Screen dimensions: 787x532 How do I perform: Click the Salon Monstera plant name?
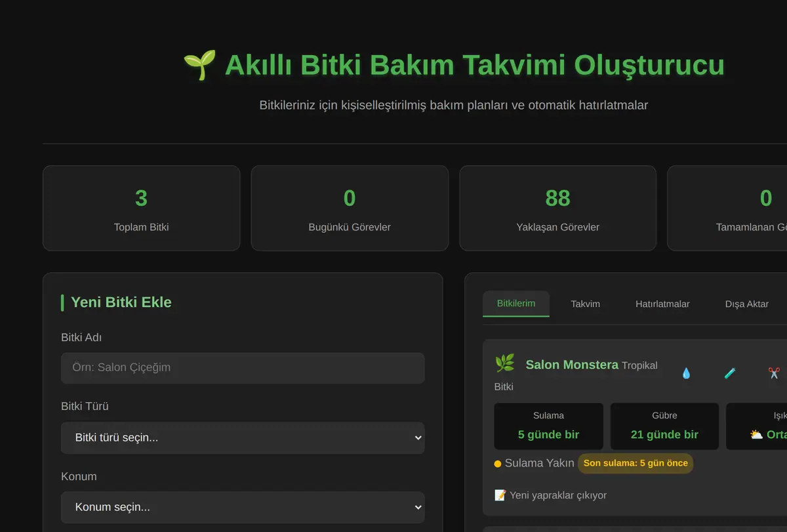pos(572,365)
